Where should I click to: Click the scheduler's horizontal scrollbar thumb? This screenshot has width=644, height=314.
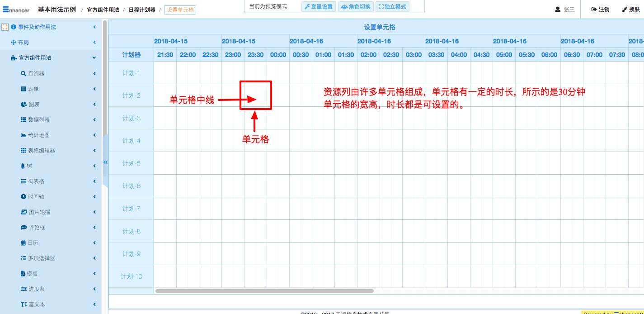click(x=264, y=291)
